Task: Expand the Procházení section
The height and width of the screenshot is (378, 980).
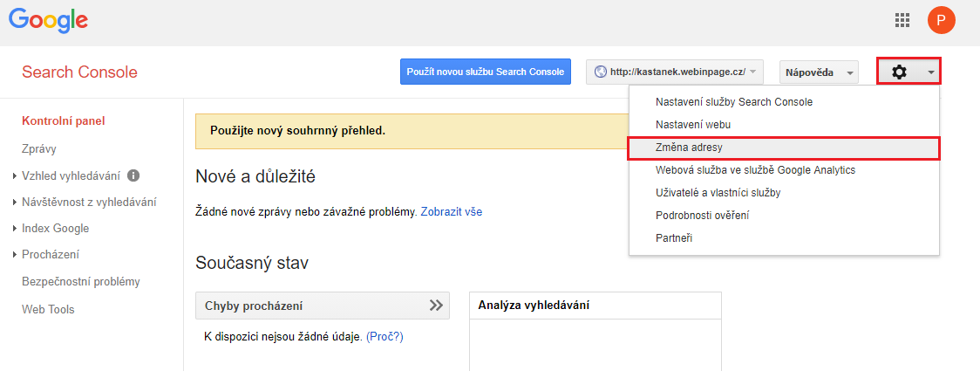Action: click(x=50, y=255)
